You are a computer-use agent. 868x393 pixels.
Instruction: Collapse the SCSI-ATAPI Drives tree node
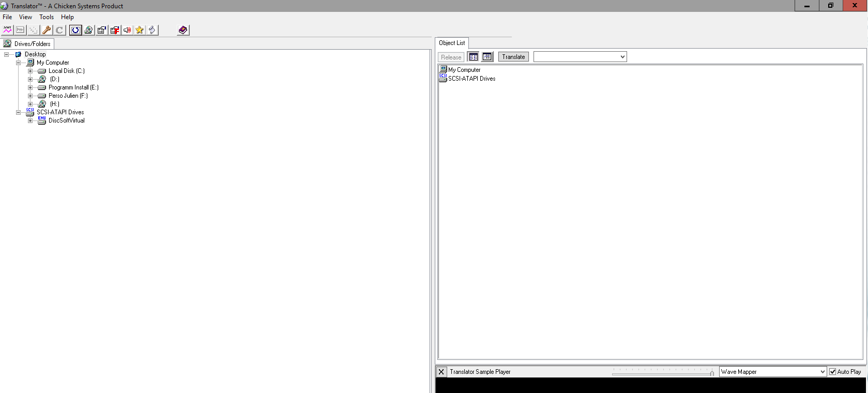pos(18,112)
